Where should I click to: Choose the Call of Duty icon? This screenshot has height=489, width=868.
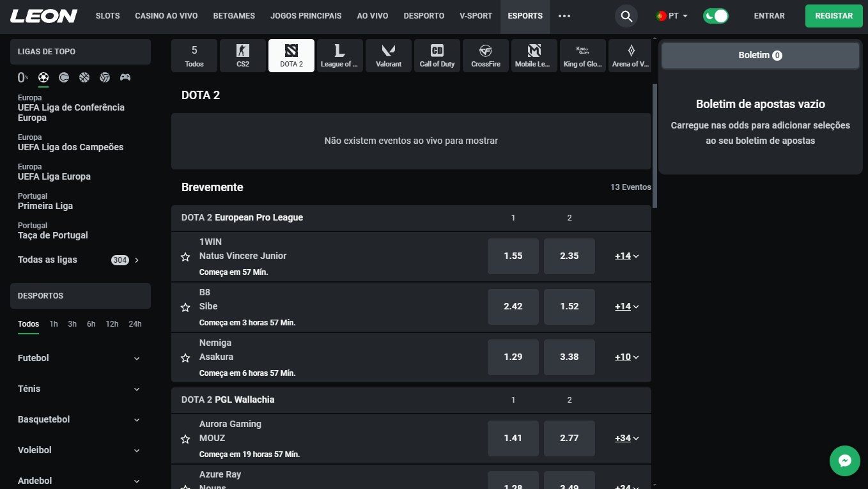pyautogui.click(x=437, y=56)
